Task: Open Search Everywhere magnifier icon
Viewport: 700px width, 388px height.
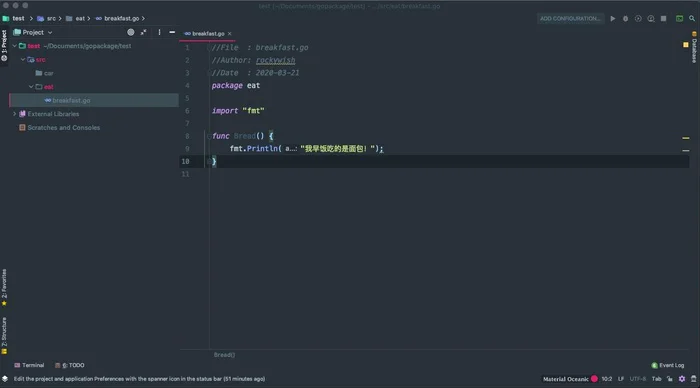Action: (x=692, y=18)
